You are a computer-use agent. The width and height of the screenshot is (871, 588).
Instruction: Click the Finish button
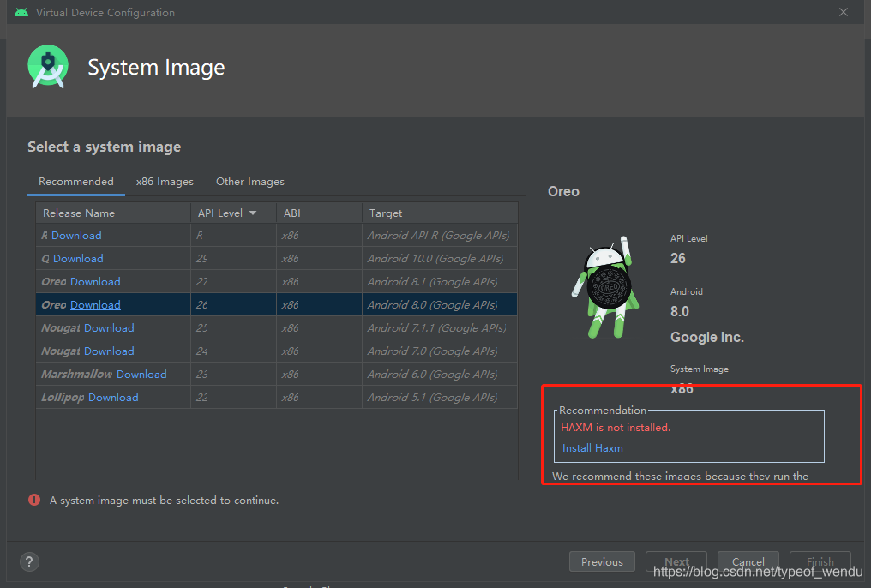[x=820, y=562]
